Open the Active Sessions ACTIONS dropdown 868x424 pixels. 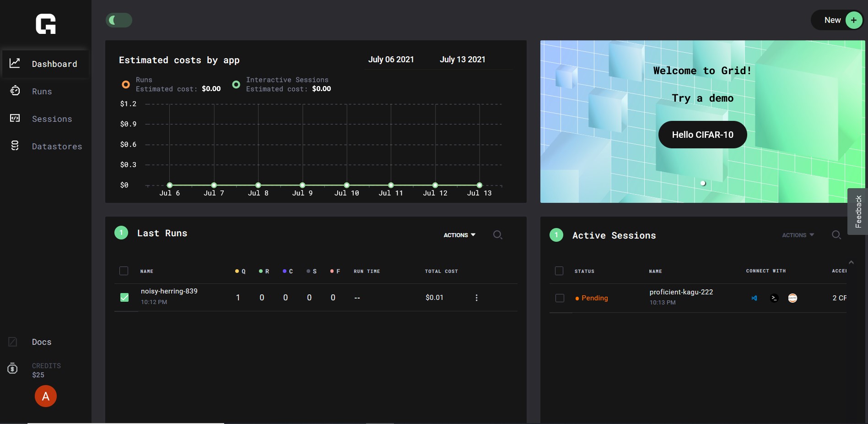pos(798,235)
